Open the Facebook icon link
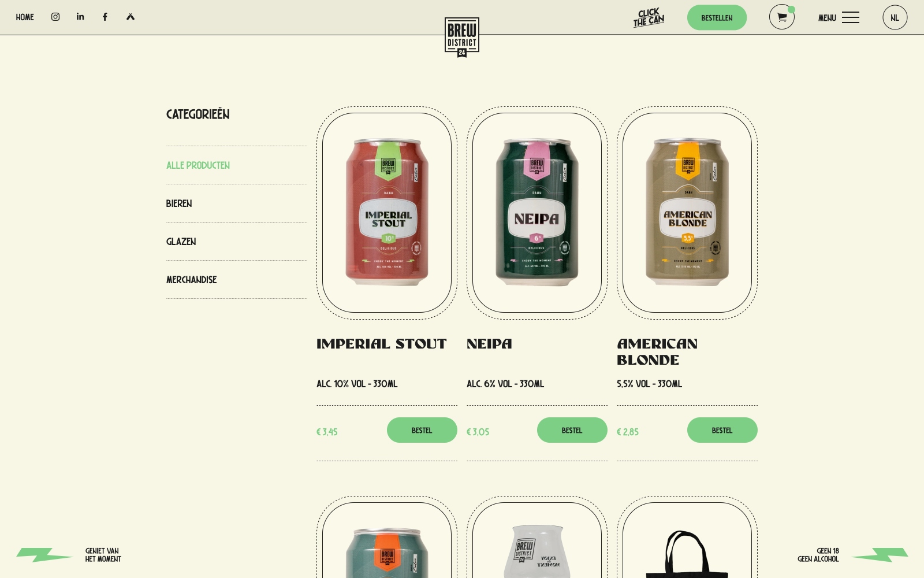 tap(105, 17)
